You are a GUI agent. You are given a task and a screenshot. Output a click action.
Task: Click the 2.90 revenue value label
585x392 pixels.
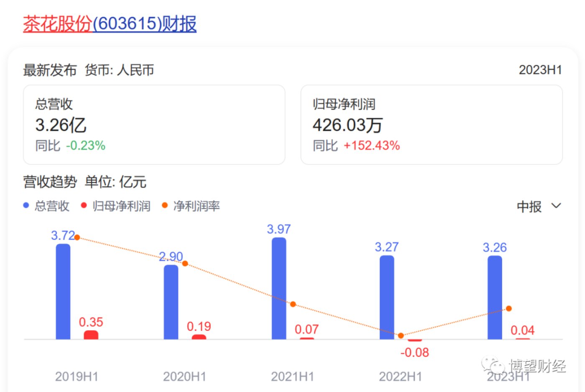(171, 256)
